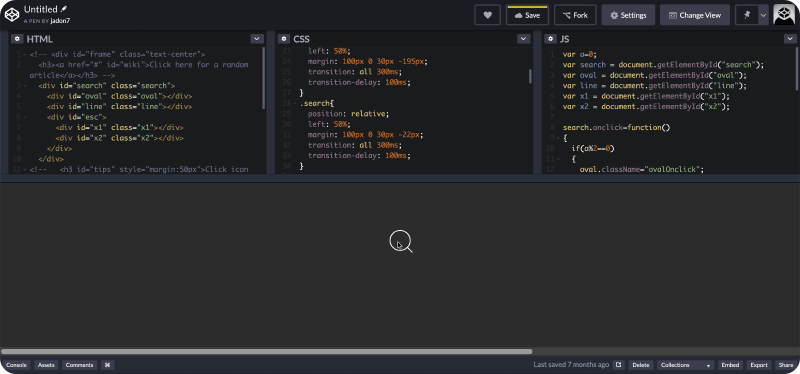Open the Assets panel

coord(46,365)
